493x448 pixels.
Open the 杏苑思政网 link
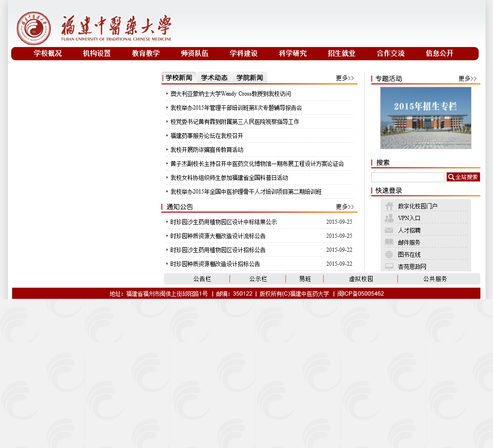click(412, 267)
